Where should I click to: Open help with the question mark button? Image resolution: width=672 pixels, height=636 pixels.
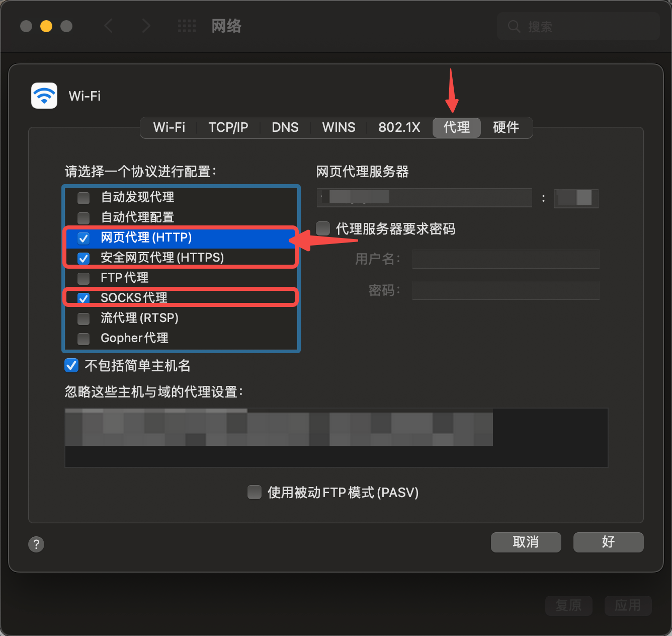[36, 544]
